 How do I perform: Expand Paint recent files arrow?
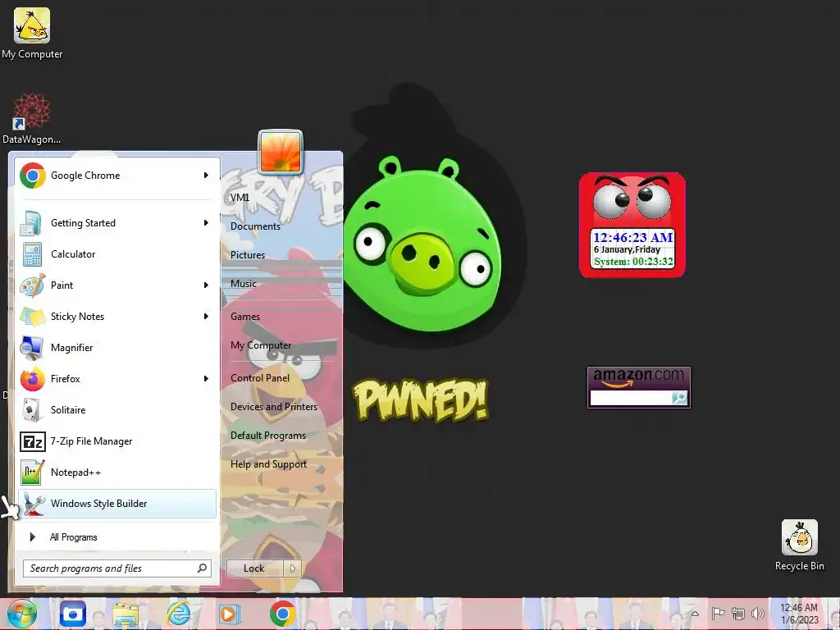pyautogui.click(x=206, y=285)
